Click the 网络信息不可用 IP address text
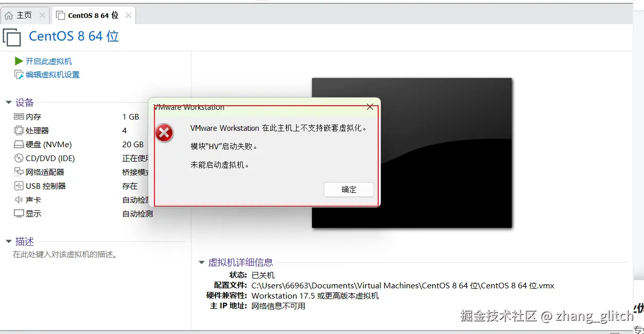Screen dimensions: 644x334 point(278,306)
